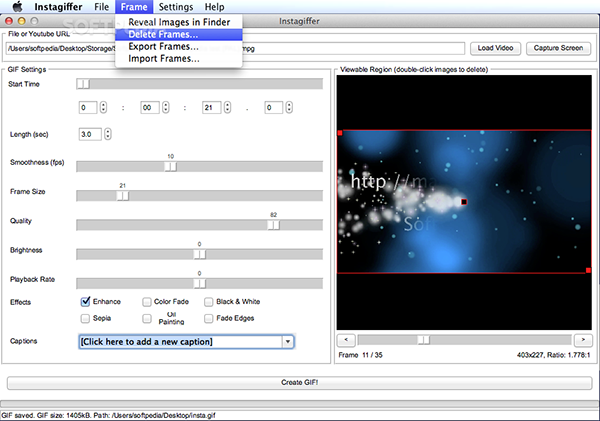Screen dimensions: 600x421
Task: Open the Instagiffer application menu
Action: click(58, 7)
